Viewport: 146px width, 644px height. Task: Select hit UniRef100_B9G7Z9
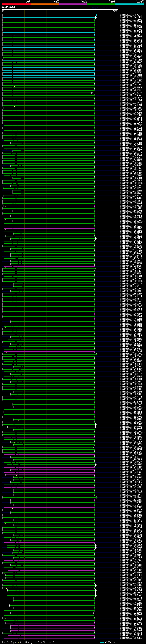(131, 25)
